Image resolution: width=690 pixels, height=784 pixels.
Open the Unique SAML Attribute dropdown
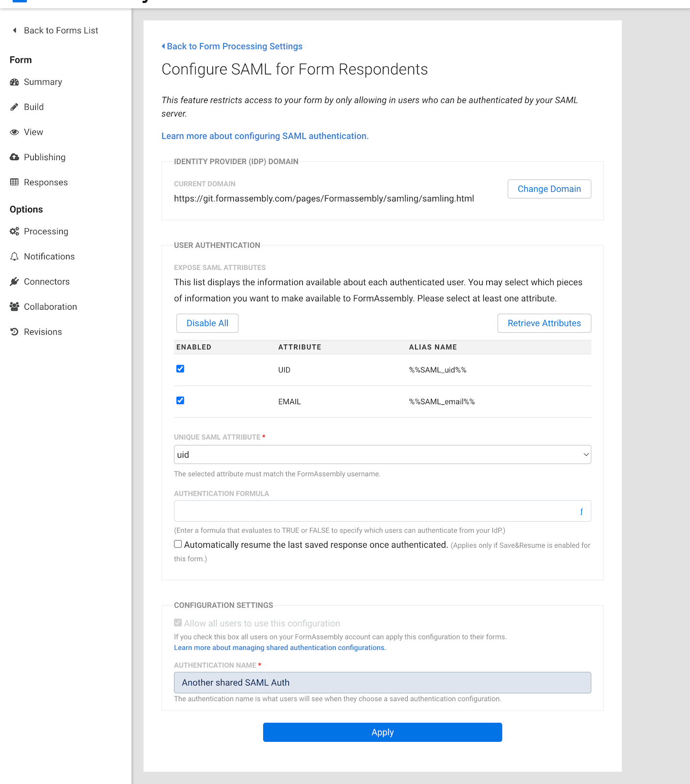[x=382, y=455]
